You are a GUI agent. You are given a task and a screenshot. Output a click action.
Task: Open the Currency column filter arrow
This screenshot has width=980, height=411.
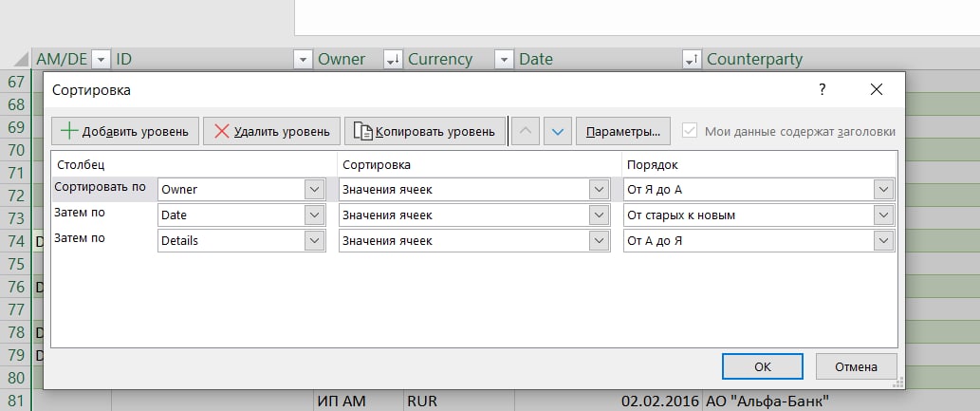coord(504,60)
